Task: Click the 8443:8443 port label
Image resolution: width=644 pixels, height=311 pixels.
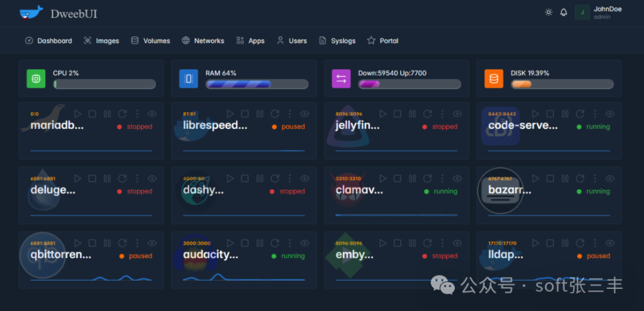Action: click(502, 114)
